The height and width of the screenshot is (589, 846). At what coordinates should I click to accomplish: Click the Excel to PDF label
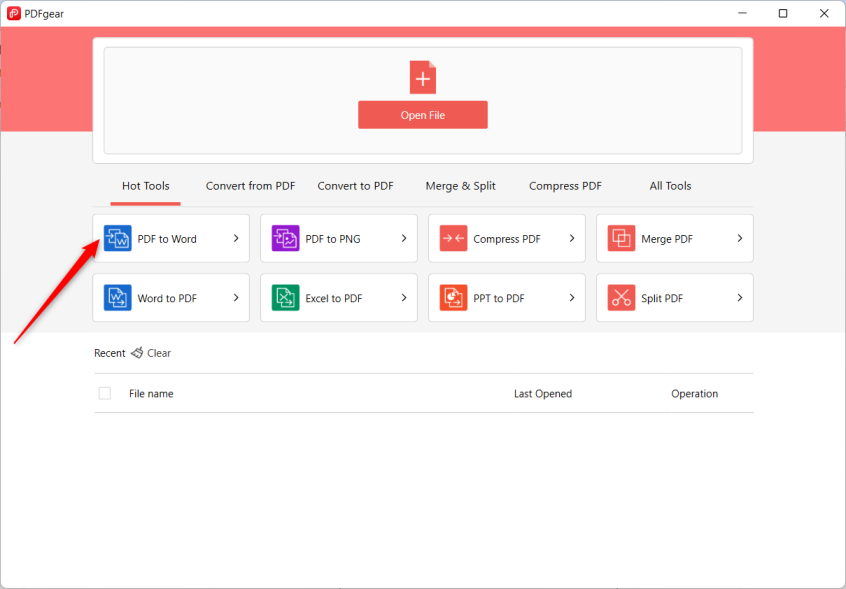tap(333, 298)
